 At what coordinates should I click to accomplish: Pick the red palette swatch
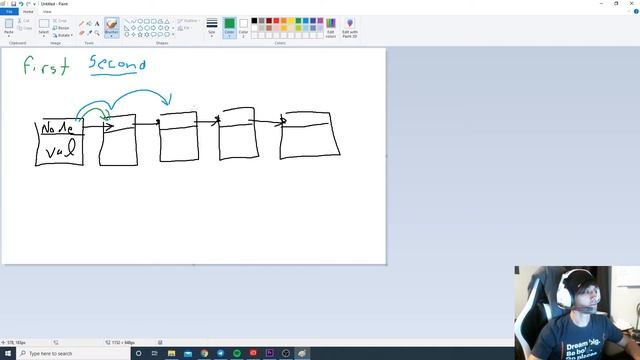click(x=276, y=21)
